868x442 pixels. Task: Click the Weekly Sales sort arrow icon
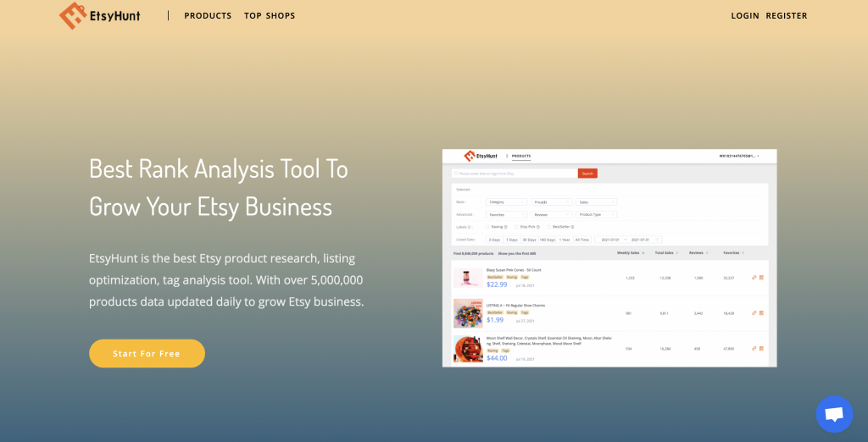click(x=643, y=253)
